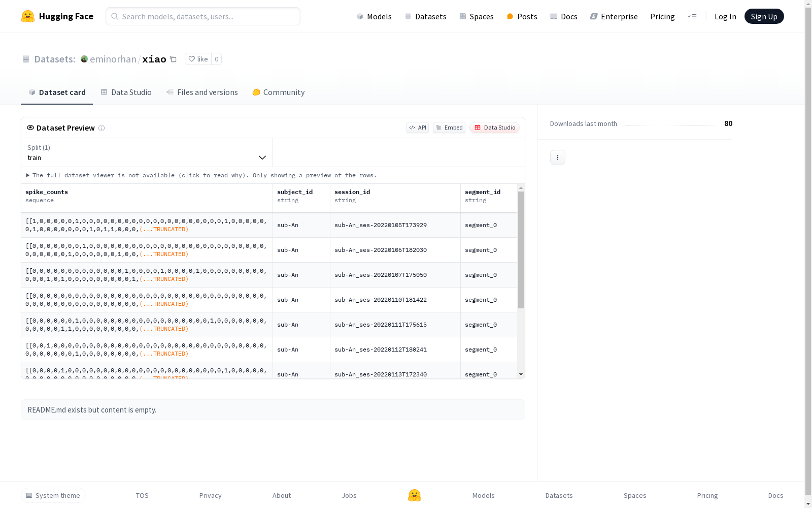
Task: Open the eminorhan user profile link
Action: 113,59
